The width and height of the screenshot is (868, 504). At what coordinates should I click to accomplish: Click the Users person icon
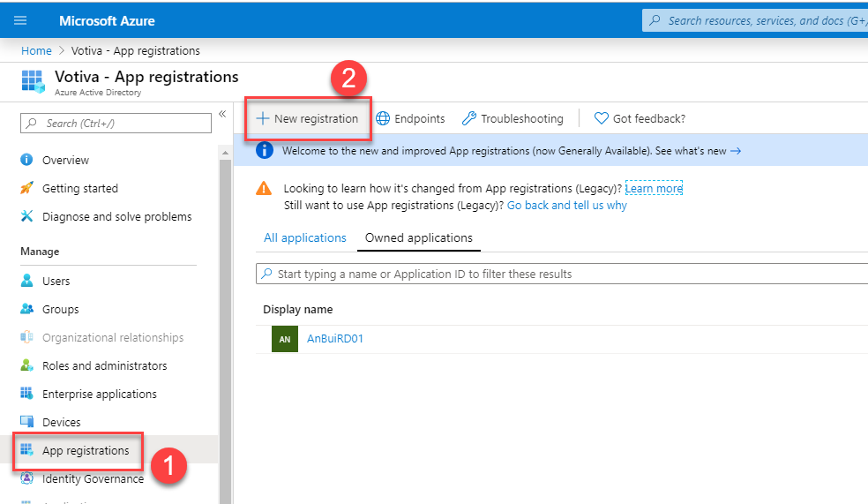26,281
